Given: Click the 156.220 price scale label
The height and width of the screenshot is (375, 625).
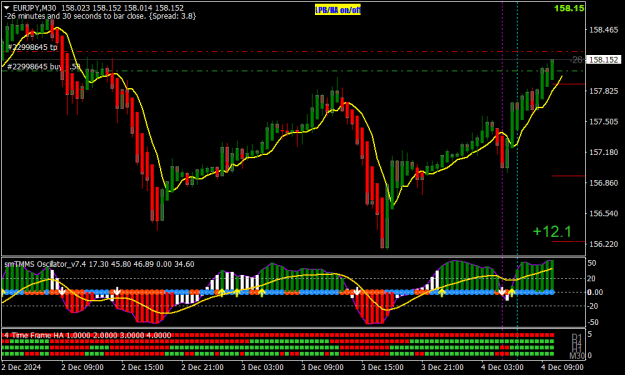Looking at the screenshot, I should tap(604, 244).
